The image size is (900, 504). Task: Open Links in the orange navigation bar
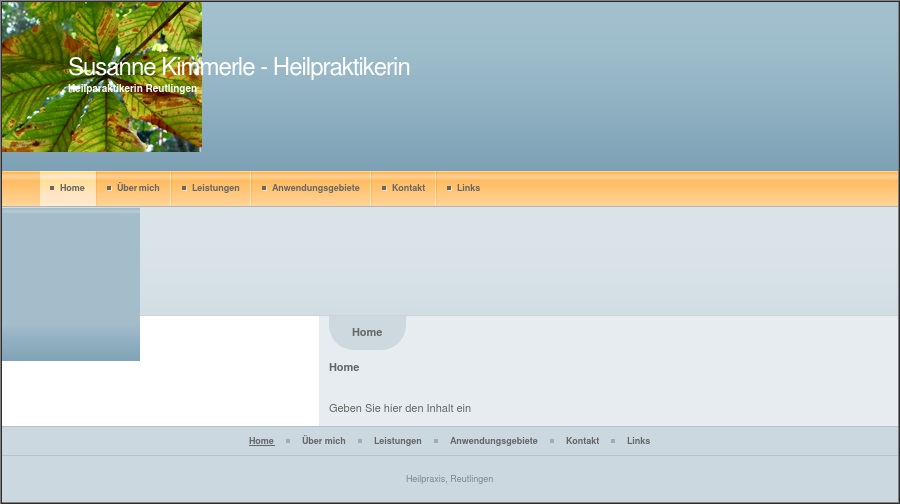[468, 188]
